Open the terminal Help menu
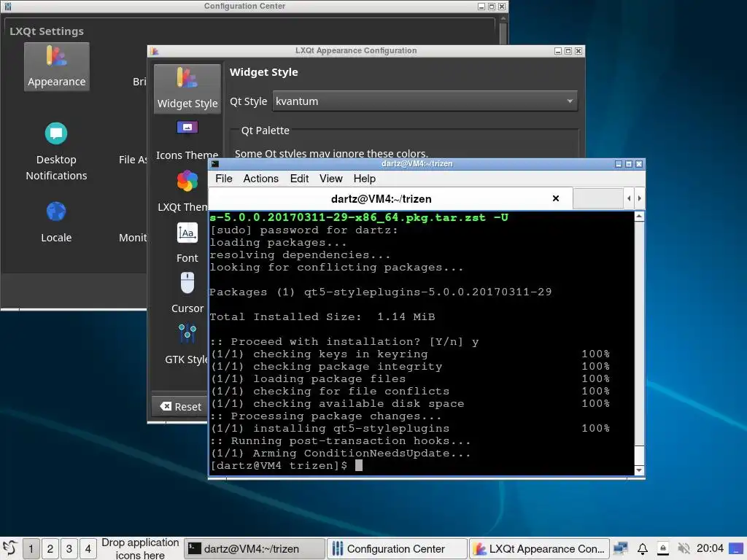The width and height of the screenshot is (747, 560). tap(365, 179)
